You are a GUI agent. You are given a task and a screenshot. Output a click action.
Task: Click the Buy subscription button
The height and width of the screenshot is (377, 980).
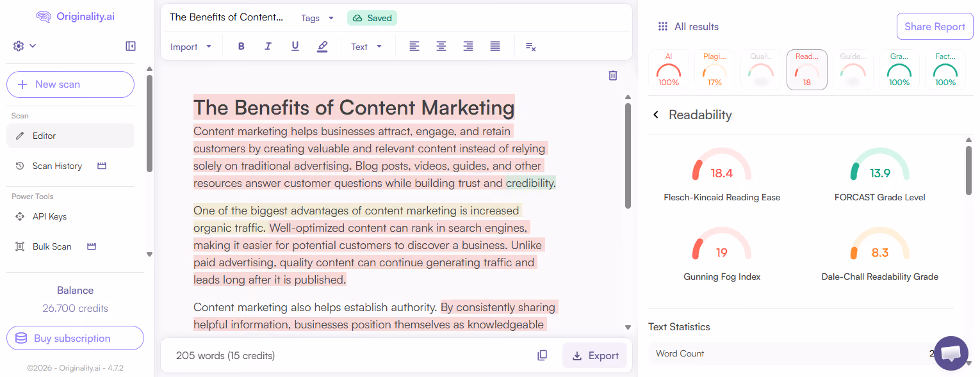pos(75,338)
